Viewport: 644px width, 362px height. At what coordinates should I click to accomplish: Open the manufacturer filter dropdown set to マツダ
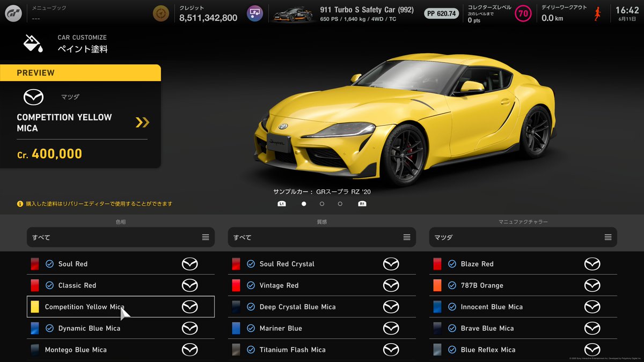coord(523,237)
